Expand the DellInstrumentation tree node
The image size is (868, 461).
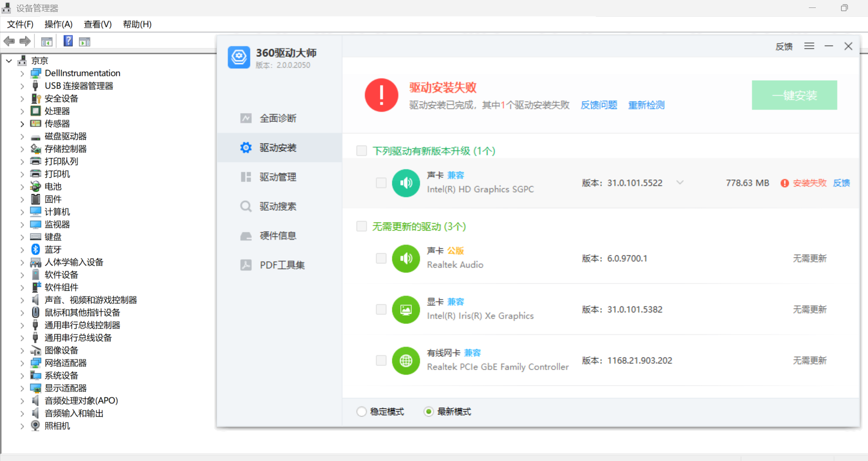point(22,73)
